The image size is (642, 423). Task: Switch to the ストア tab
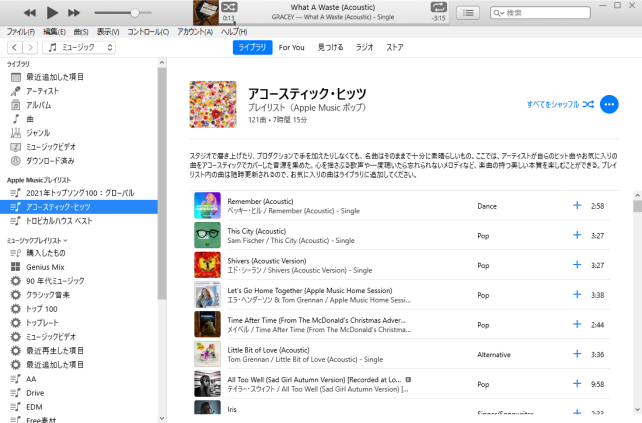(395, 48)
